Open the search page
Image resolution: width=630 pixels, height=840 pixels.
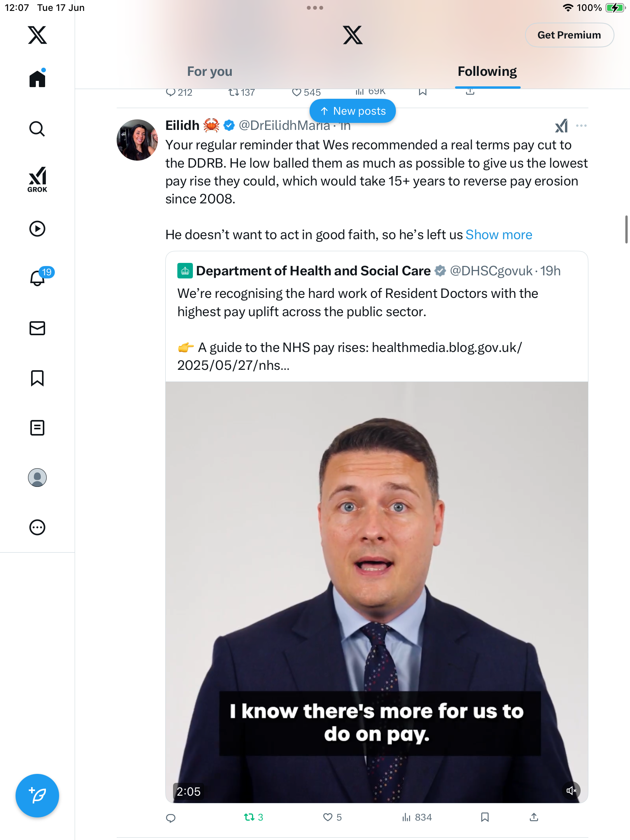(x=37, y=129)
